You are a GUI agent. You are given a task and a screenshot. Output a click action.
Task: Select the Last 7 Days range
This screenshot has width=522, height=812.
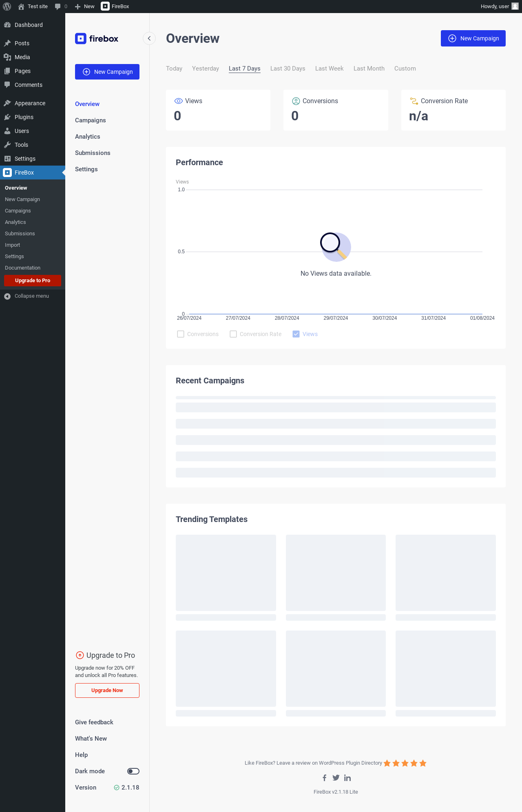[245, 69]
